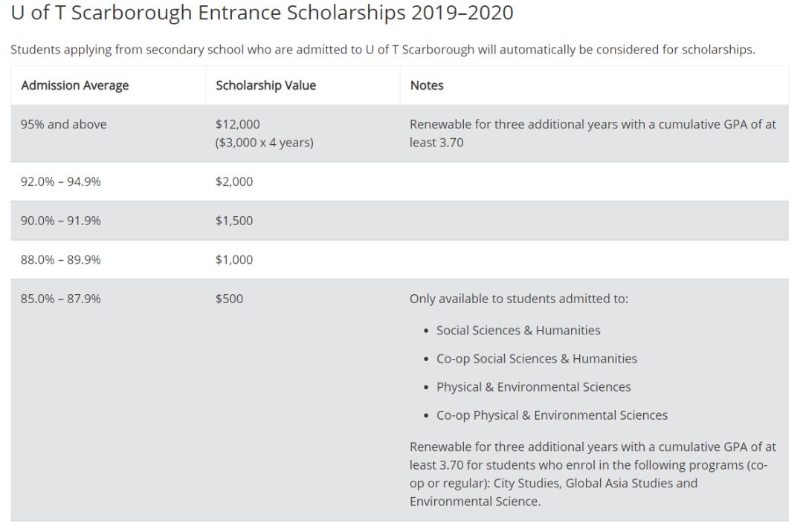The image size is (803, 532).
Task: Click the "($3,000 x 4 years)" text
Action: (264, 143)
